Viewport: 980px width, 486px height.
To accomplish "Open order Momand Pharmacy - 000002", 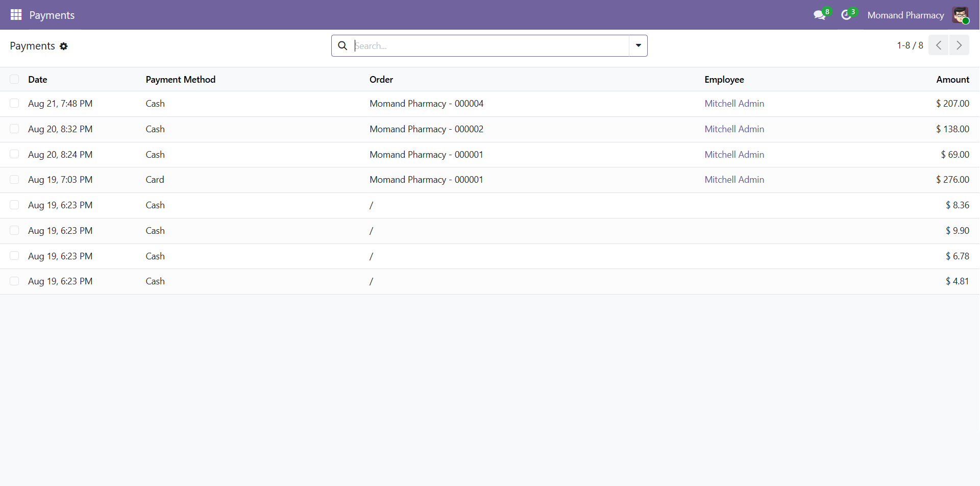I will 426,129.
